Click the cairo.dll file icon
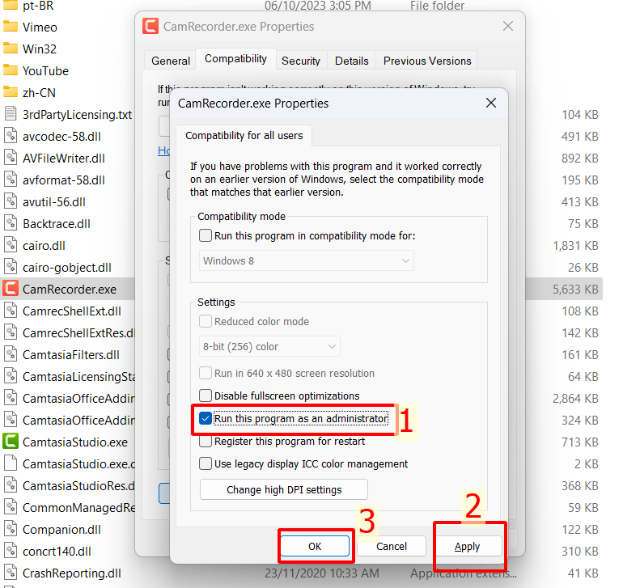Viewport: 640px width, 588px height. click(x=10, y=245)
